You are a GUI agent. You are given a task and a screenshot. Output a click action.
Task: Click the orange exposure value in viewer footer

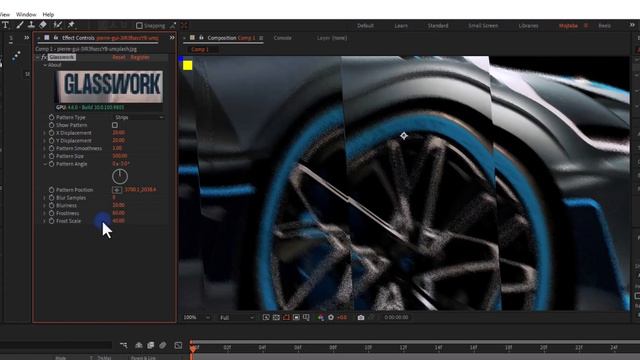342,317
